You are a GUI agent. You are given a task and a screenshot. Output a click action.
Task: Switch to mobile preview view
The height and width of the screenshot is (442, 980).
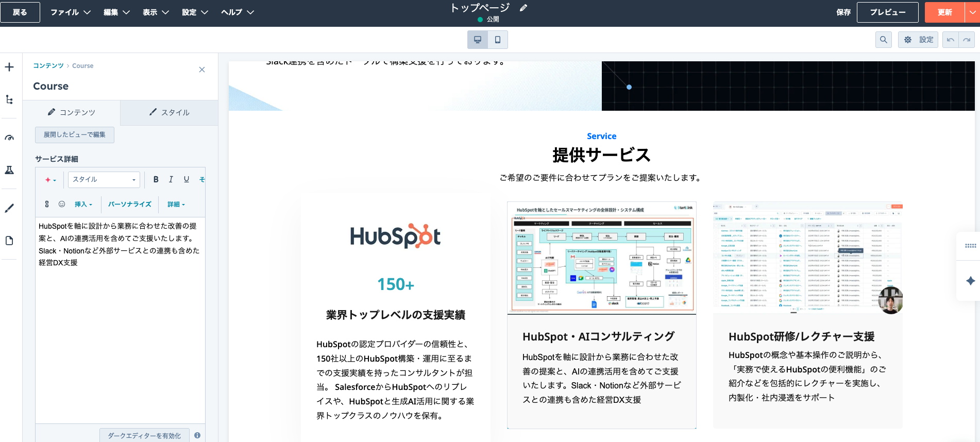[x=497, y=40]
